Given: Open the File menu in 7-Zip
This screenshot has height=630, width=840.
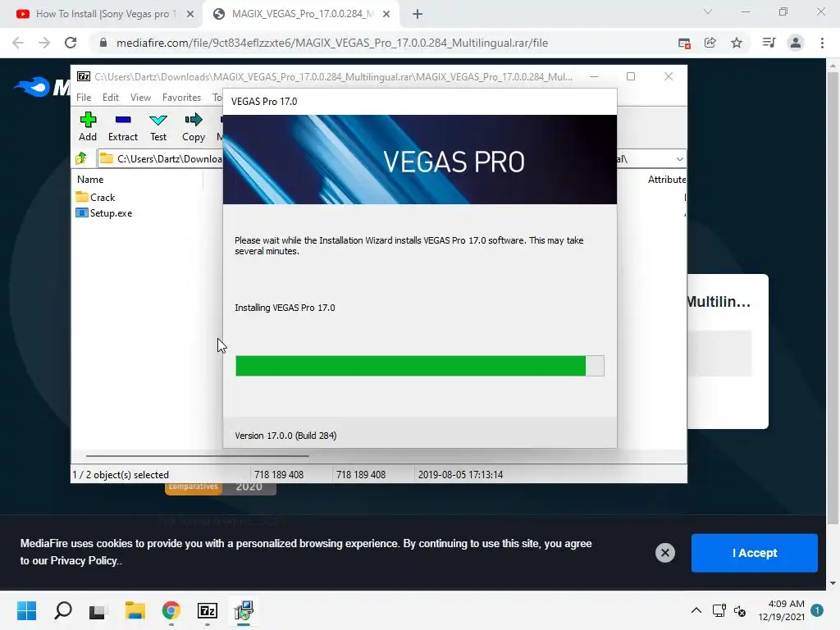Looking at the screenshot, I should coord(84,98).
